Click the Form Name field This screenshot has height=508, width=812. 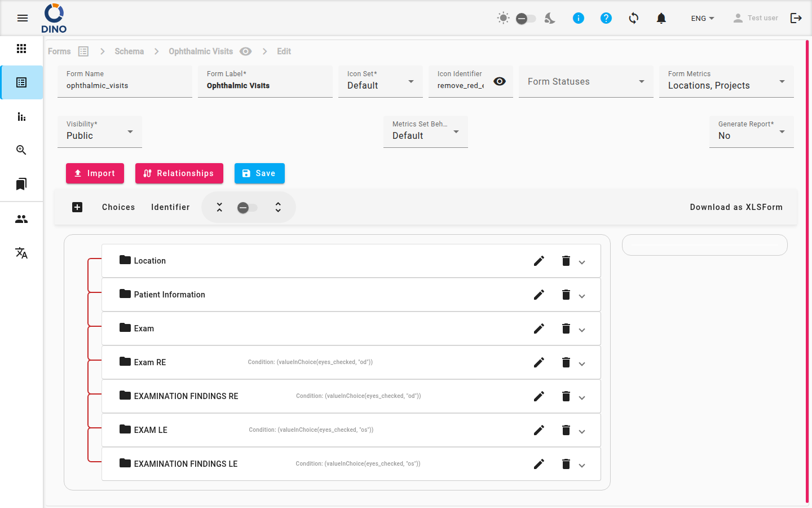pyautogui.click(x=125, y=81)
